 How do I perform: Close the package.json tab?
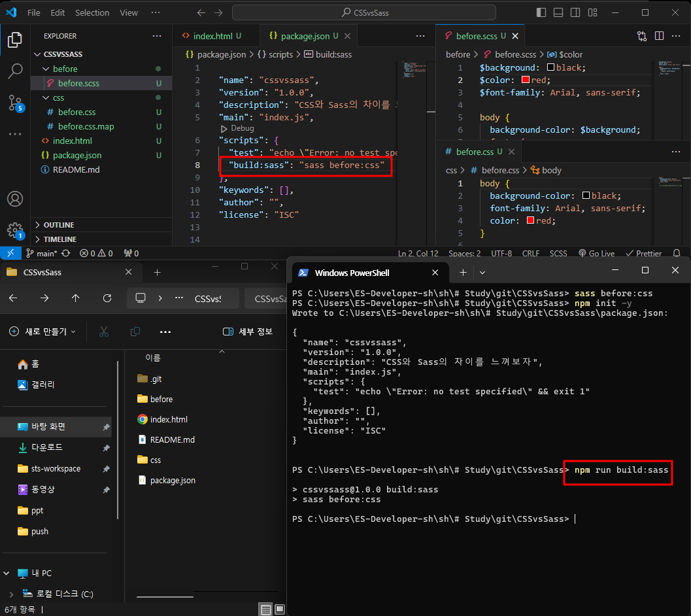348,36
